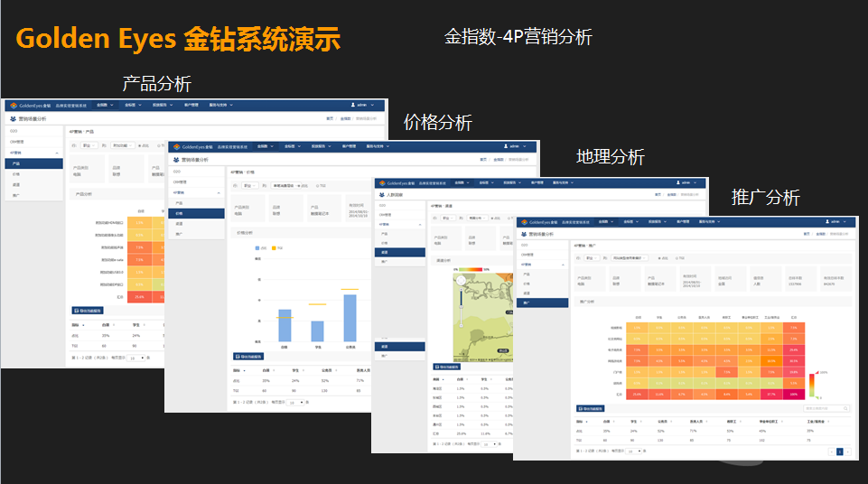
Task: Open column dropdown in 推广分析 window
Action: coord(630,257)
